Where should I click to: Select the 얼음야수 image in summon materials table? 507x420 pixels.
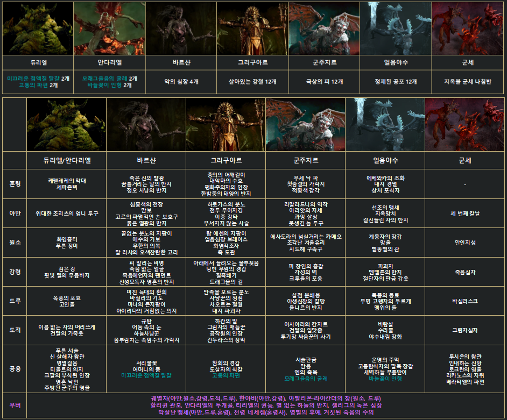(x=396, y=29)
